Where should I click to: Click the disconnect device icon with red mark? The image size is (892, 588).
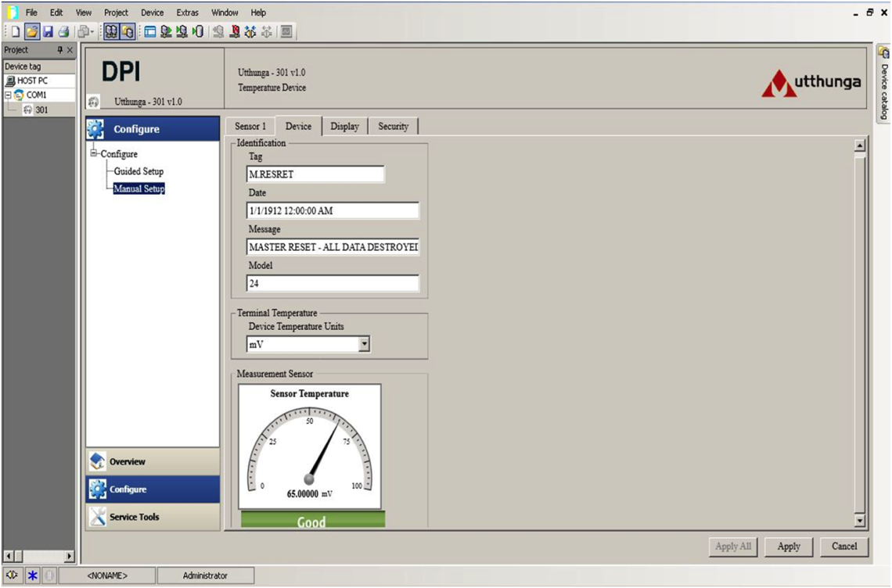(x=235, y=31)
